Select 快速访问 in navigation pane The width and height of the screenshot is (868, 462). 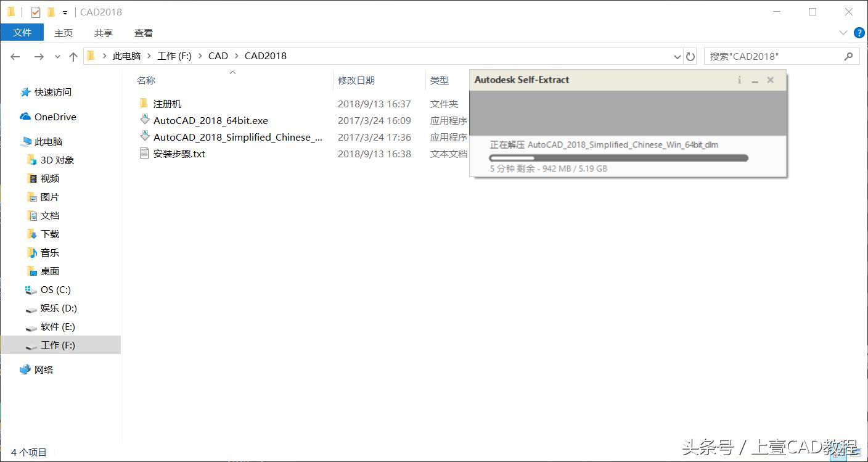[x=53, y=92]
